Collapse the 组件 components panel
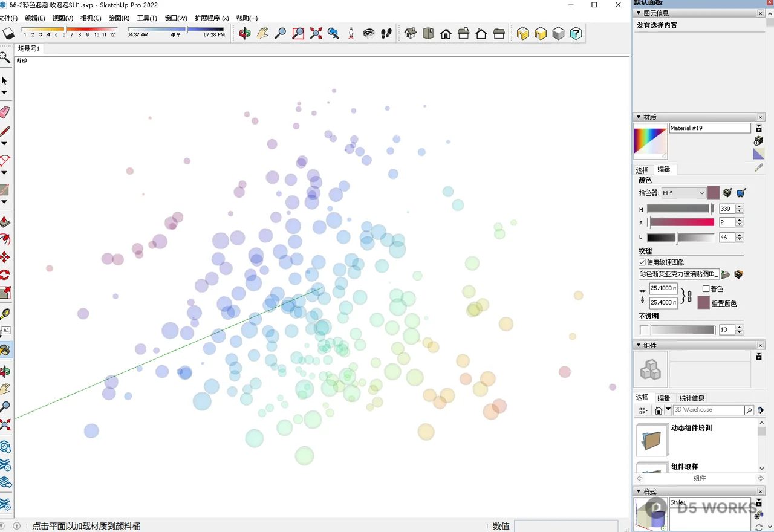The width and height of the screenshot is (774, 532). pos(639,345)
